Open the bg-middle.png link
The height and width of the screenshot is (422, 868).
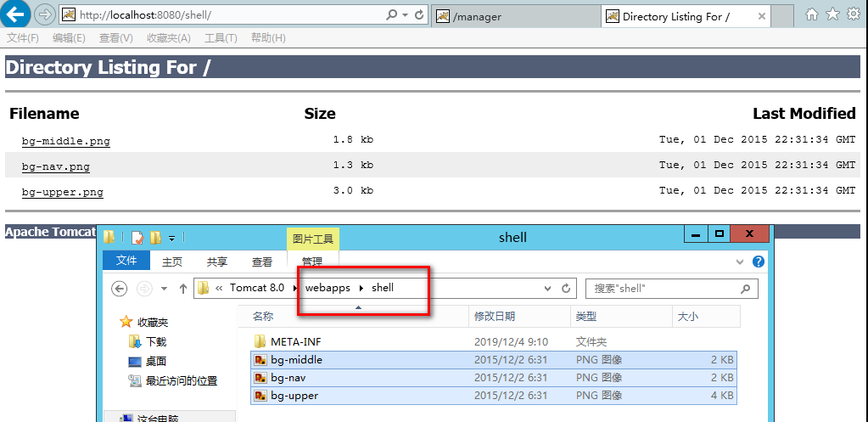(66, 142)
